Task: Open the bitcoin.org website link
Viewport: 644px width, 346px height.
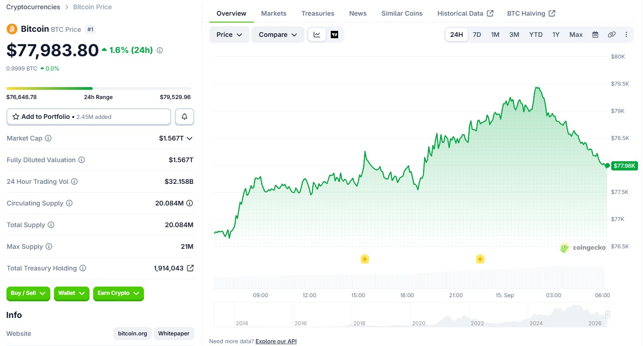Action: 132,334
